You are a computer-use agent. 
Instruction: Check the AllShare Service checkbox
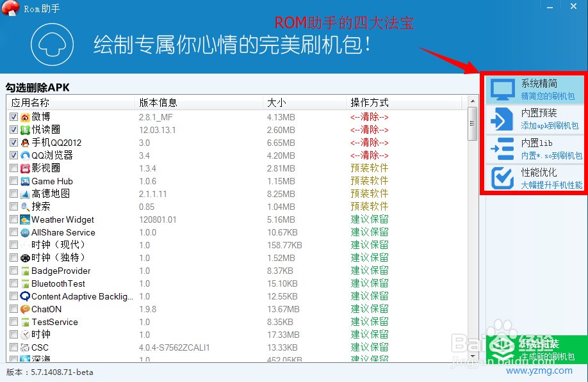[14, 232]
